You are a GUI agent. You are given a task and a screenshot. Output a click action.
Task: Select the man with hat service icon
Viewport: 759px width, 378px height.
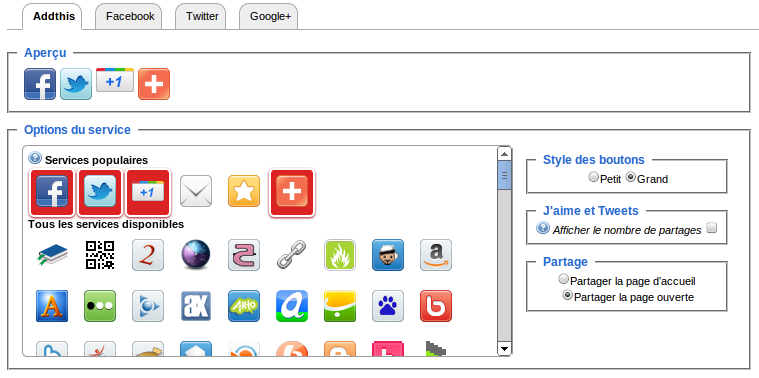(x=388, y=255)
